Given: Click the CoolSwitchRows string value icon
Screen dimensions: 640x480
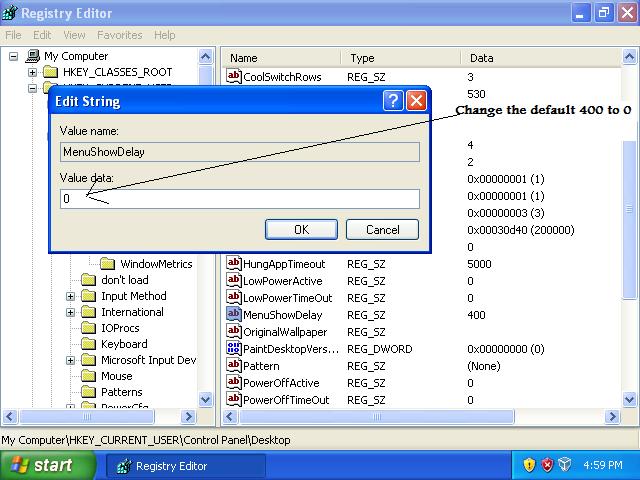Looking at the screenshot, I should [233, 76].
